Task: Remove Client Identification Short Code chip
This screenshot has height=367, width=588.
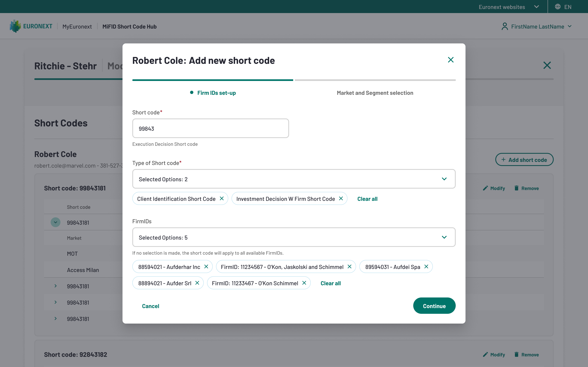Action: pos(222,199)
